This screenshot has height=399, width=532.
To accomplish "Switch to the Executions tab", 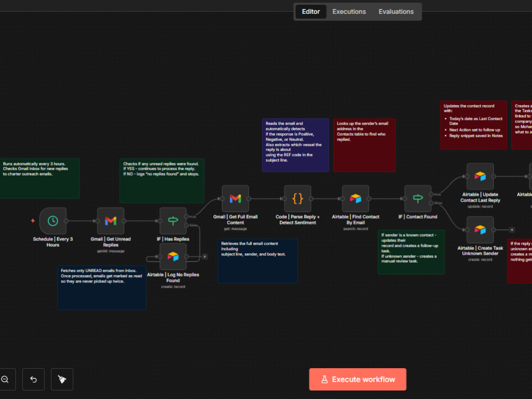I will [x=349, y=12].
